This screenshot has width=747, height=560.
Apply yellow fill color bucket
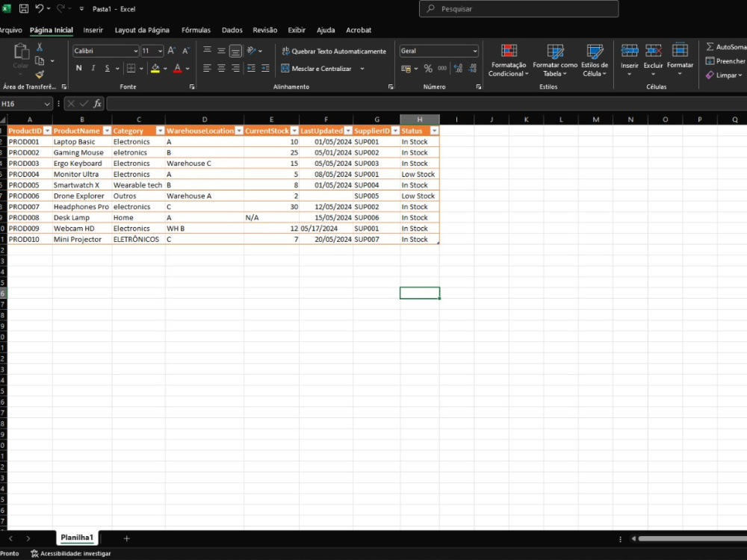tap(155, 68)
